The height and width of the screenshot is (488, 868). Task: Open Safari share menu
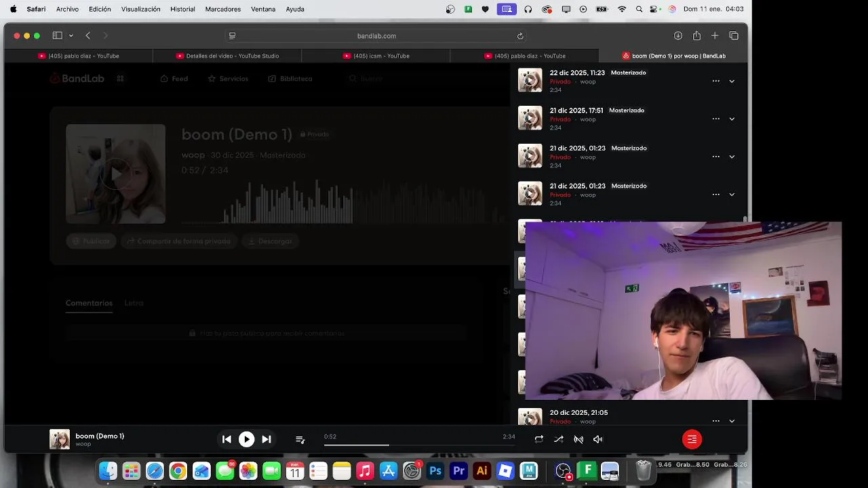[696, 36]
